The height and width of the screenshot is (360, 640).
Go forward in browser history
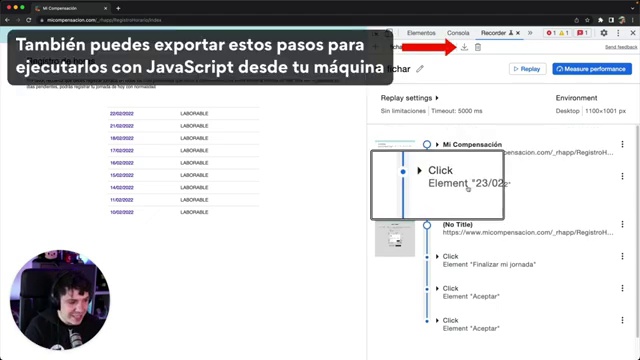(18, 20)
